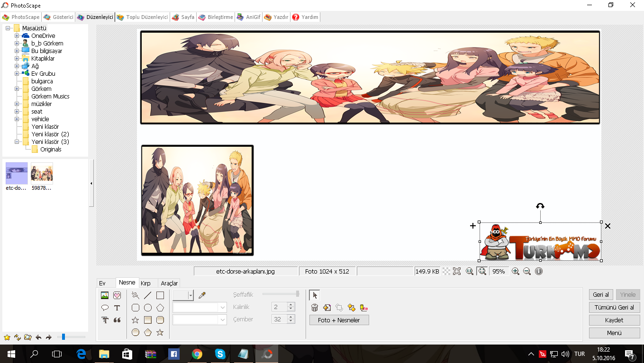Select the outline rounded rectangle tool

(136, 308)
